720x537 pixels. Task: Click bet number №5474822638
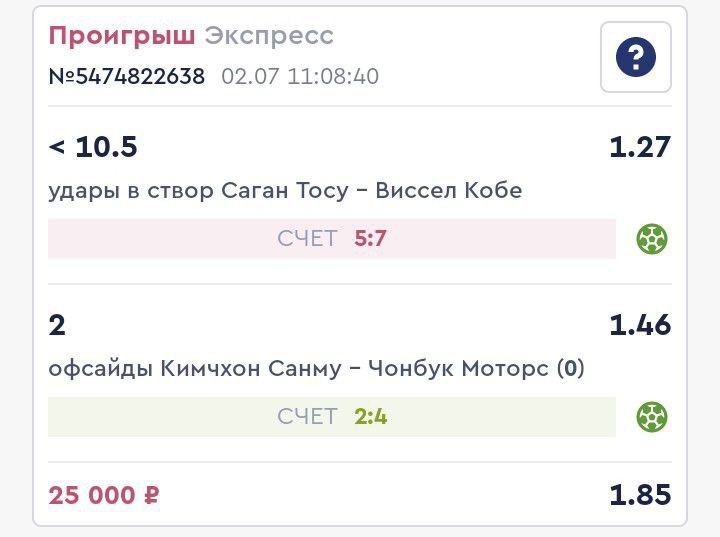pyautogui.click(x=127, y=76)
